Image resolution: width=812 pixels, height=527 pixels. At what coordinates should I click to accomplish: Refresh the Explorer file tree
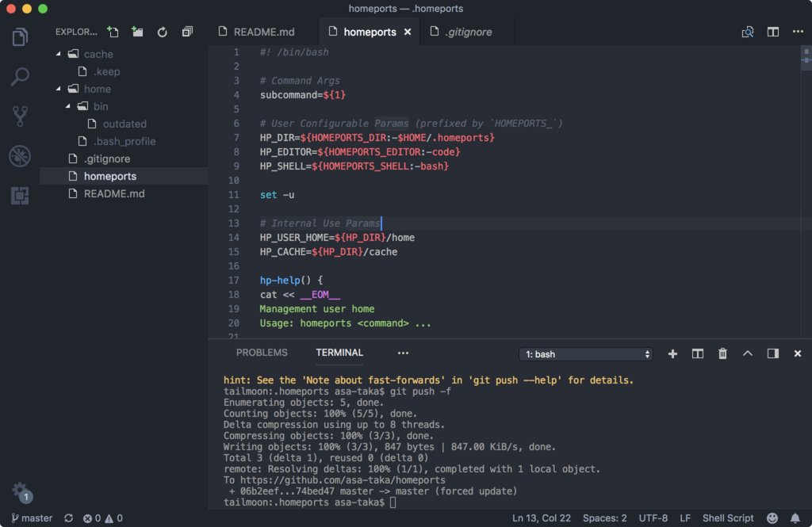point(162,32)
